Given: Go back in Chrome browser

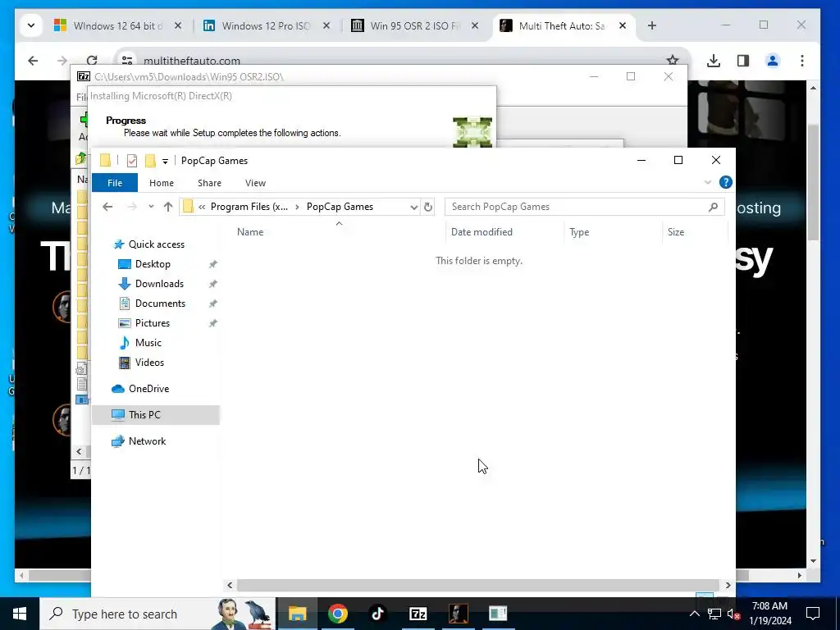Looking at the screenshot, I should tap(33, 61).
